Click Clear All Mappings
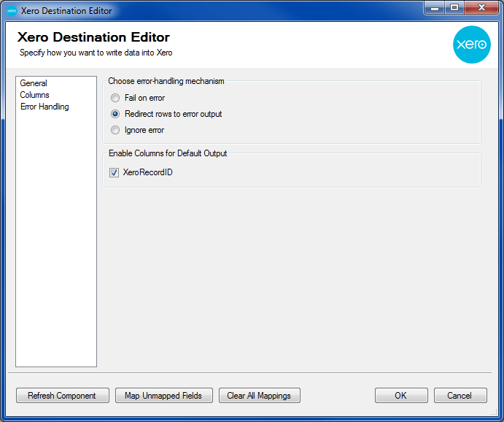The width and height of the screenshot is (504, 422). pyautogui.click(x=260, y=395)
